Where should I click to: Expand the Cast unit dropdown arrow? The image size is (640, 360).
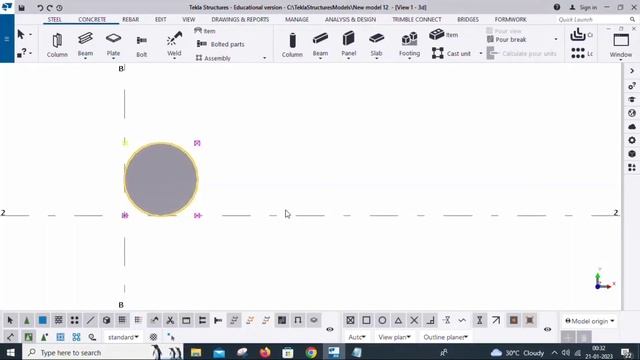(480, 53)
